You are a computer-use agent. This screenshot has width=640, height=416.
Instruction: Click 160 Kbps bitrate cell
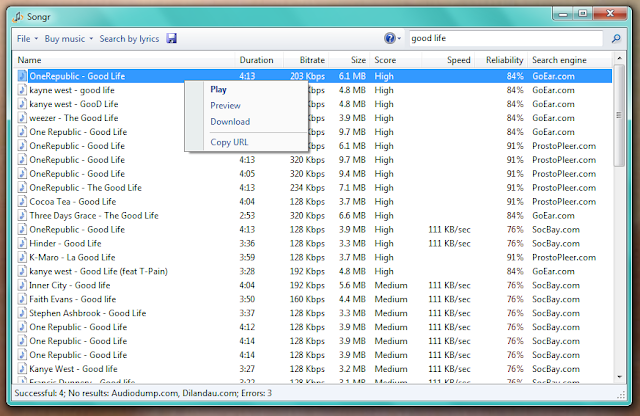[307, 299]
